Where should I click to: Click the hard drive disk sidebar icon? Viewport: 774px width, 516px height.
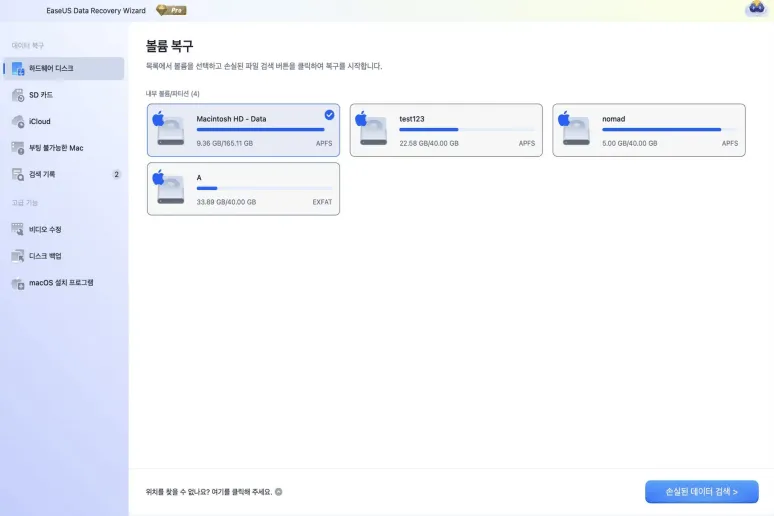coord(17,68)
